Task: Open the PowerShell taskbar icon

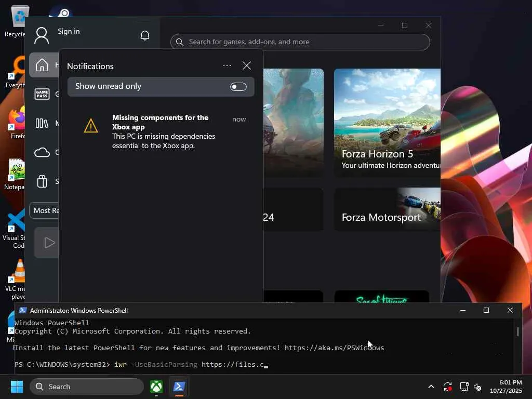Action: [x=179, y=387]
